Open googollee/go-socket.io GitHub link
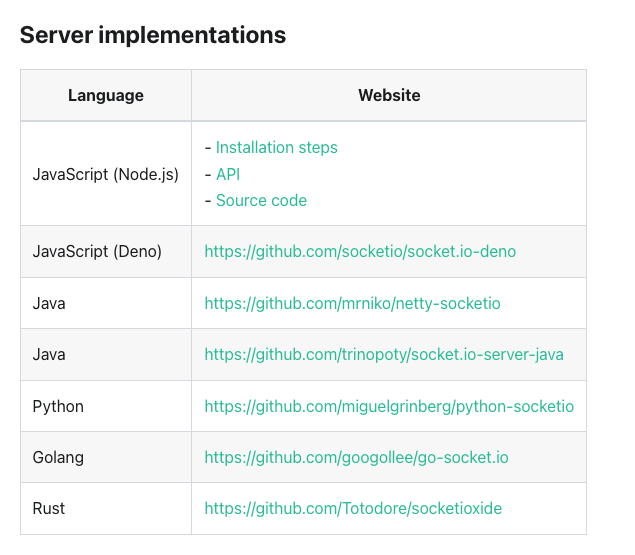635x555 pixels. pyautogui.click(x=356, y=457)
